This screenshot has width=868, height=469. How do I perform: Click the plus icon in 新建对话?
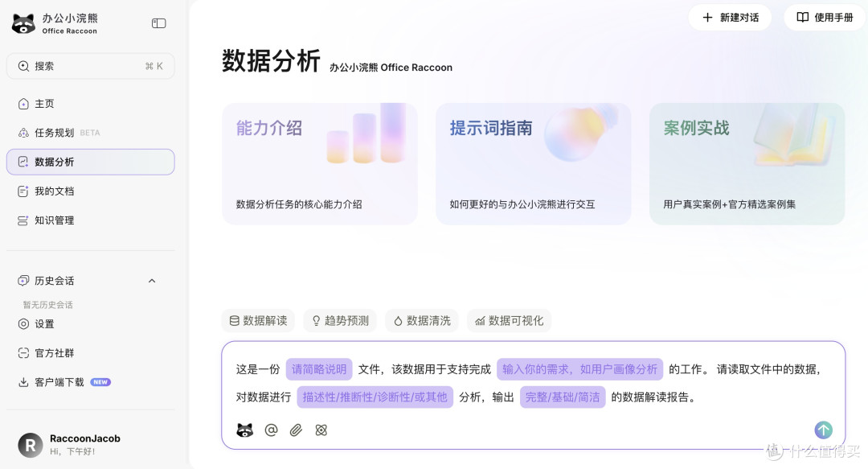pos(707,18)
